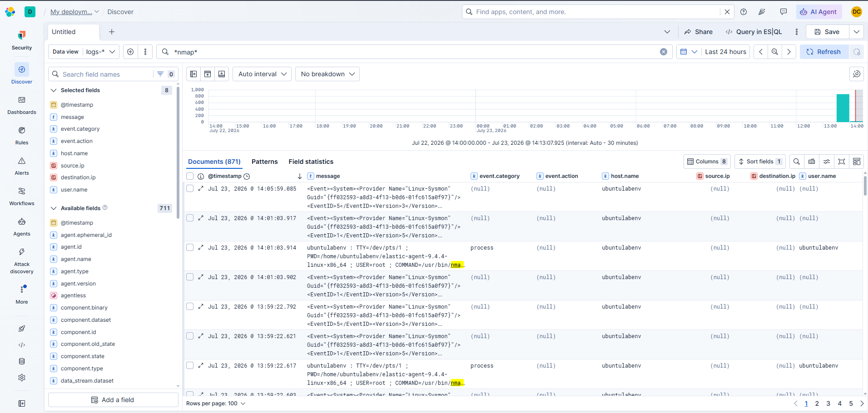Viewport: 868px width, 413px height.
Task: Enter fullscreen mode for the data grid
Action: [842, 162]
